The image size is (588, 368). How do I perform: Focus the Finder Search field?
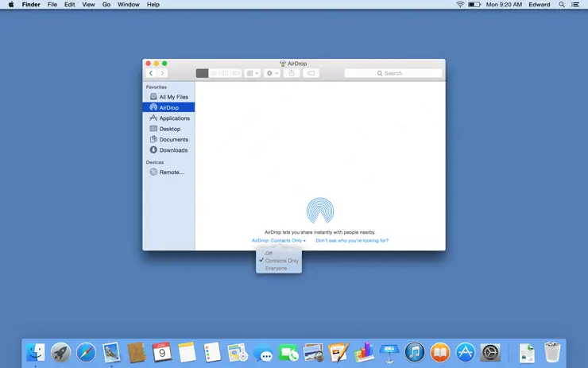(393, 73)
